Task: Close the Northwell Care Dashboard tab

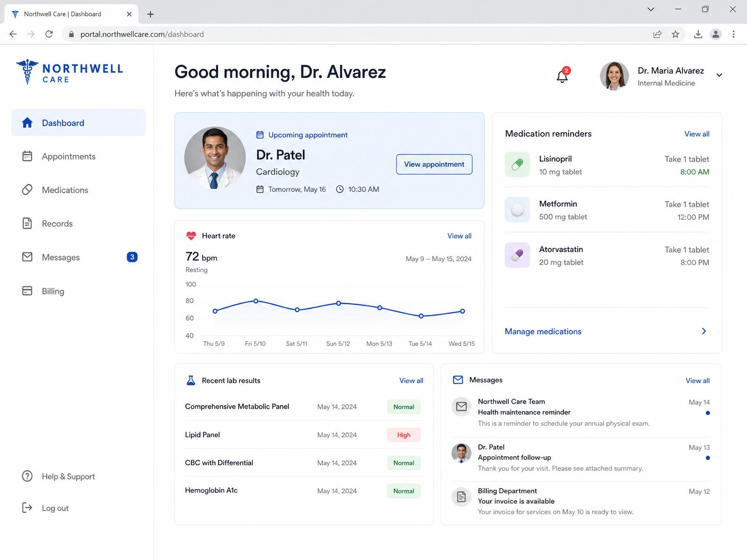Action: (129, 14)
